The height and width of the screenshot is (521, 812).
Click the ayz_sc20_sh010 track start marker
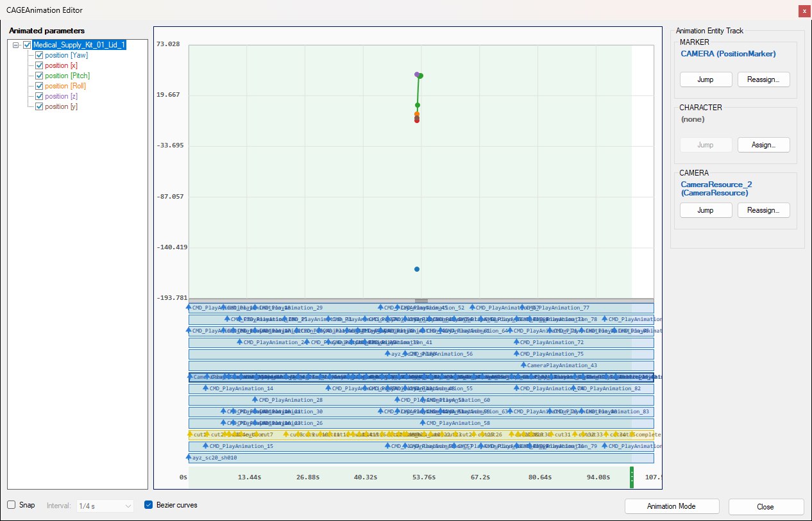189,458
